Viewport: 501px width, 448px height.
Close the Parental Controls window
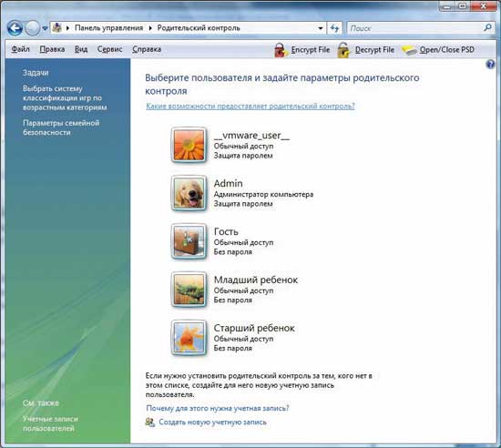point(483,5)
